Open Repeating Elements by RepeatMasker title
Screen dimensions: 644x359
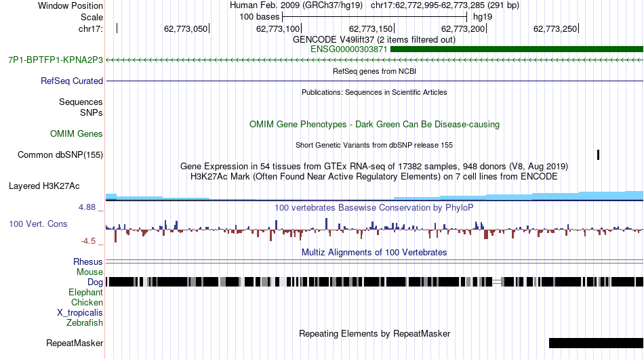374,333
